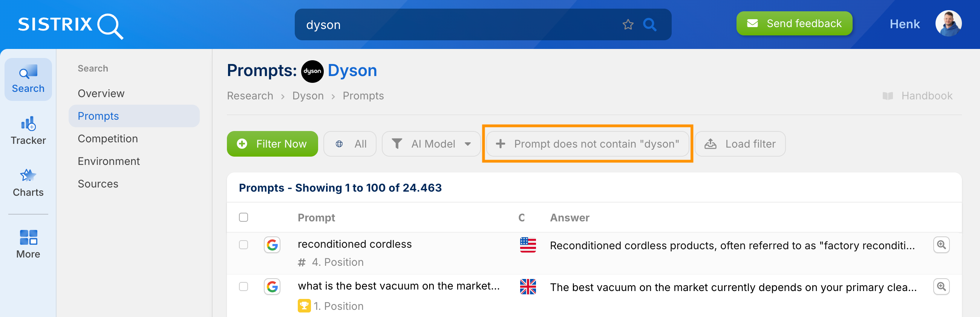Click the heading Showing 1 to 100
980x317 pixels.
tap(340, 188)
